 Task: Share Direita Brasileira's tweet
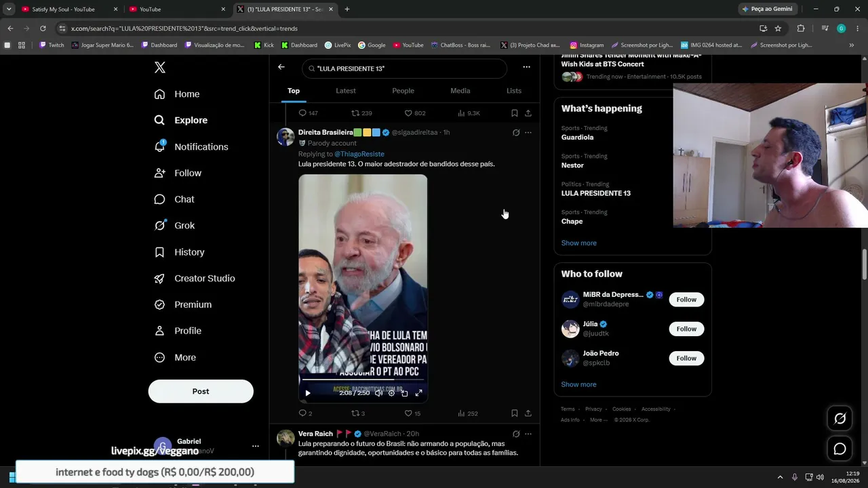coord(528,413)
